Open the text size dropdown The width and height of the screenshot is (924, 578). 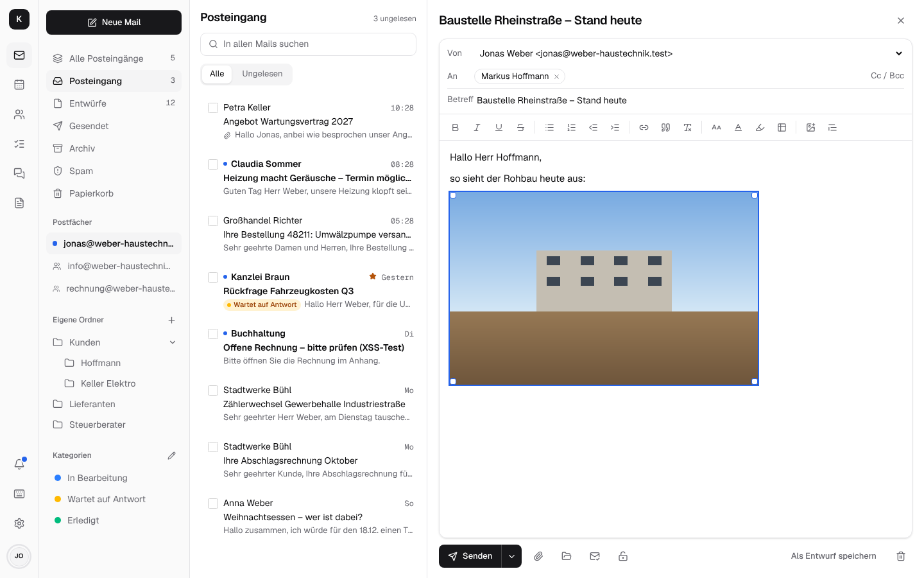pyautogui.click(x=717, y=127)
